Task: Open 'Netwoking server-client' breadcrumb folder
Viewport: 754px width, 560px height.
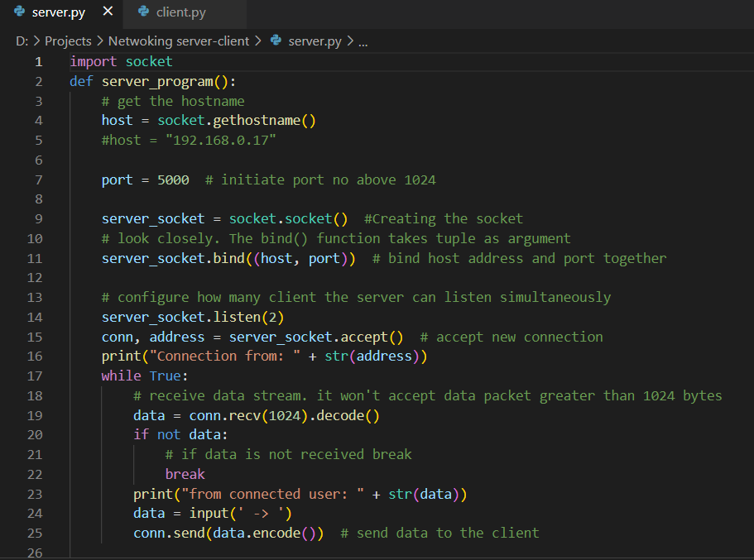Action: 179,41
